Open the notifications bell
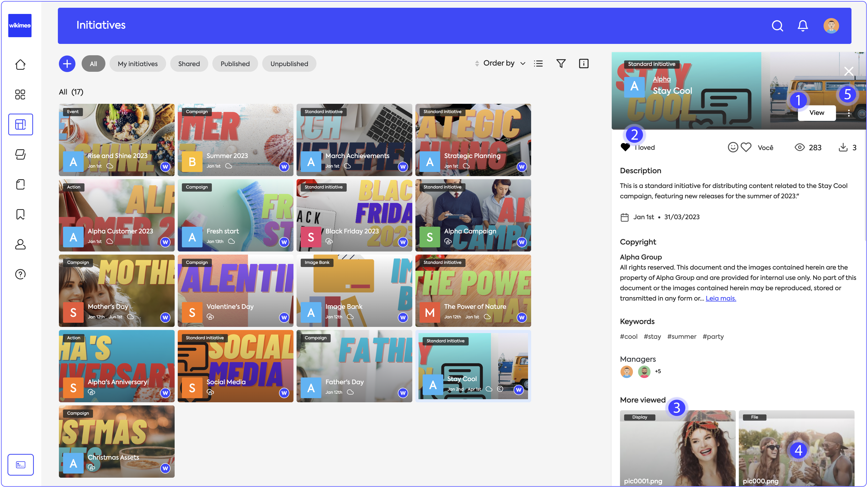 [803, 26]
